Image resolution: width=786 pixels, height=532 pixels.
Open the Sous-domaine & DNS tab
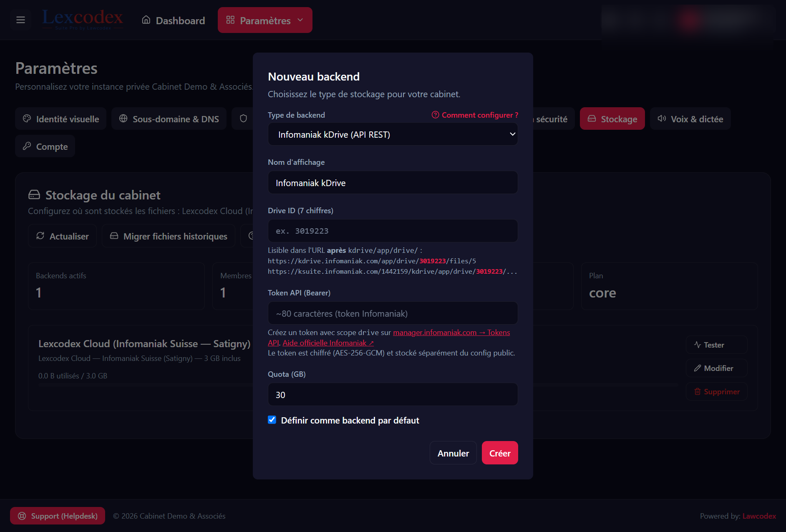[169, 119]
